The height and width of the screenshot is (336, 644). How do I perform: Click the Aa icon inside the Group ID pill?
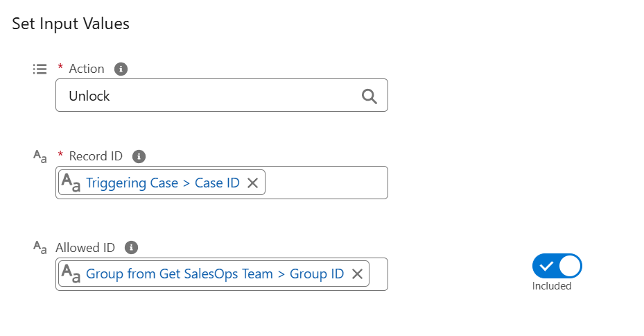[x=71, y=274]
